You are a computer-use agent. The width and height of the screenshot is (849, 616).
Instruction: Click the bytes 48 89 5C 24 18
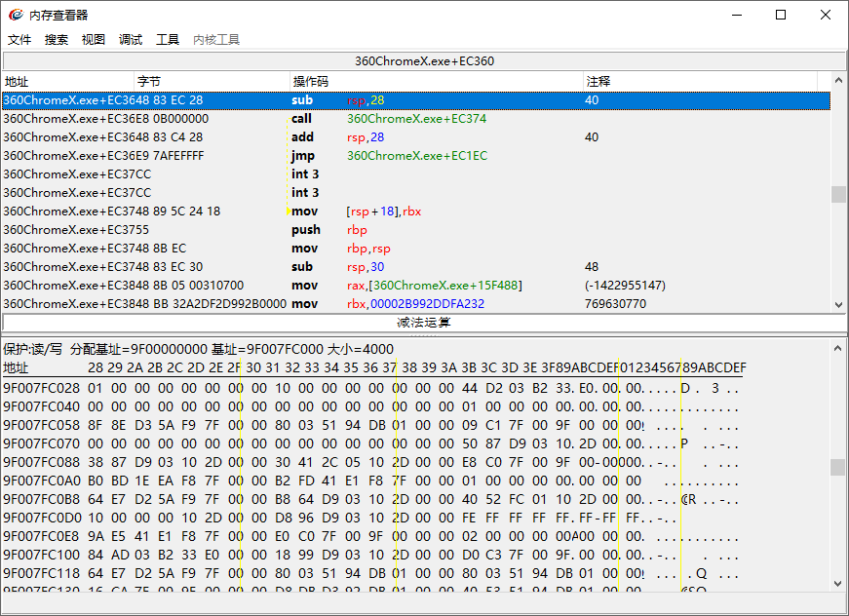click(178, 212)
